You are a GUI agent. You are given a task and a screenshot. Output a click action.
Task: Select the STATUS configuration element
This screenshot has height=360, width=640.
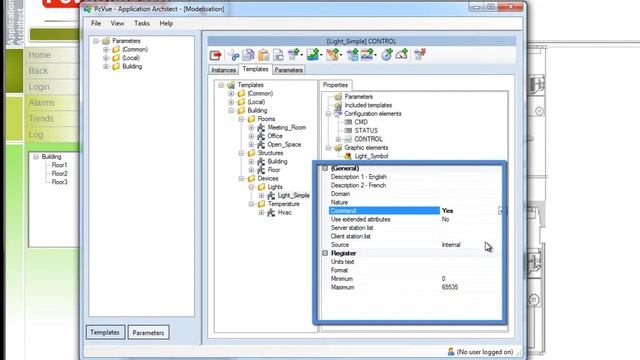point(366,131)
